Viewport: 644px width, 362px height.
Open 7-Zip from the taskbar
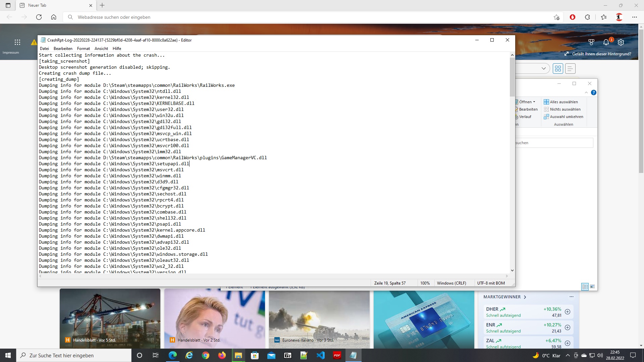[288, 355]
